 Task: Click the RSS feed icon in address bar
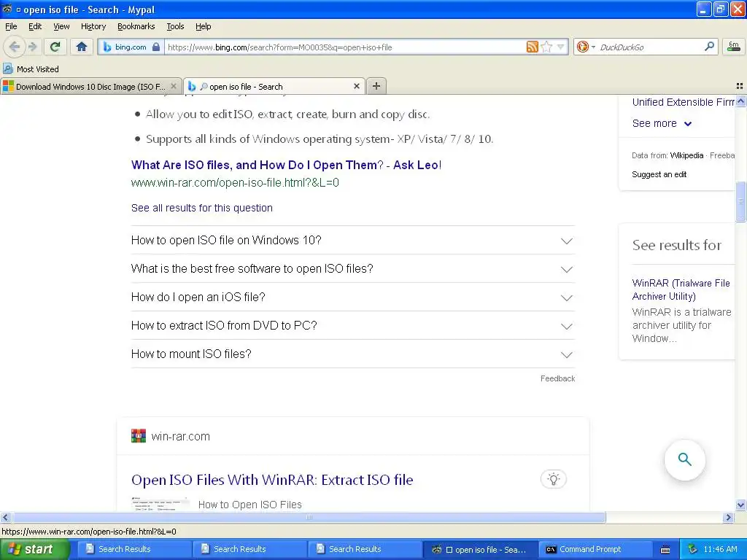pos(532,47)
